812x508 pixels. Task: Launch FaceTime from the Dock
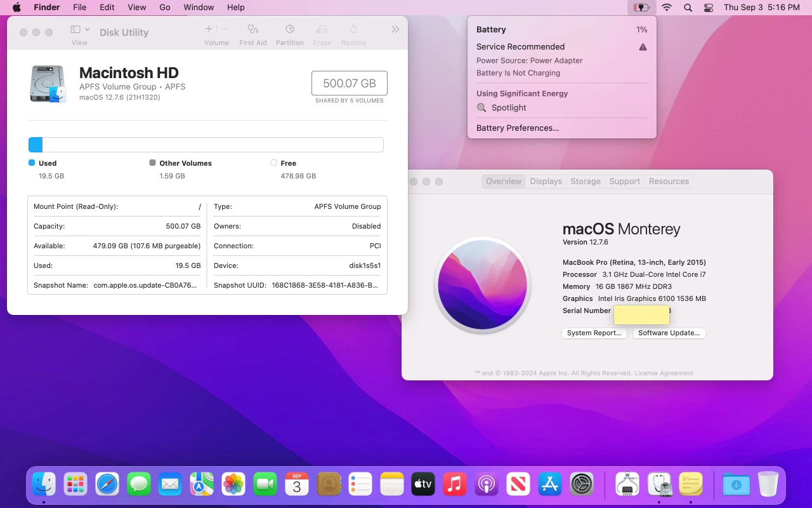coord(265,485)
